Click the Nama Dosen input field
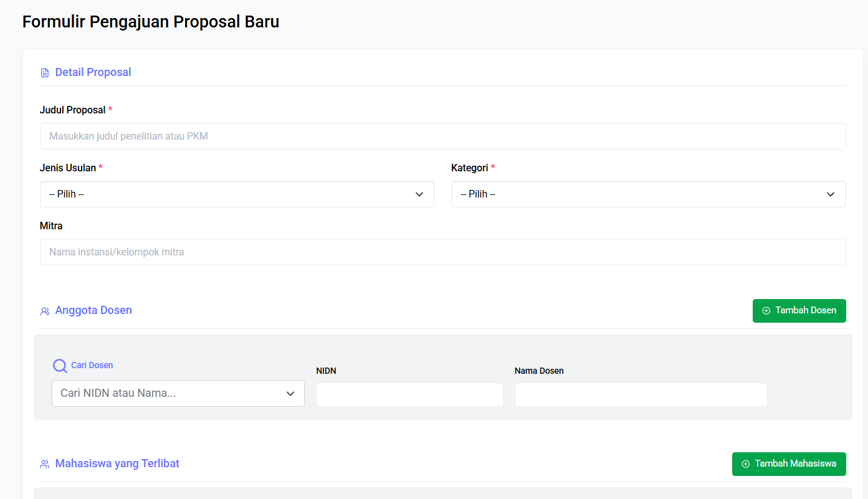 tap(641, 394)
